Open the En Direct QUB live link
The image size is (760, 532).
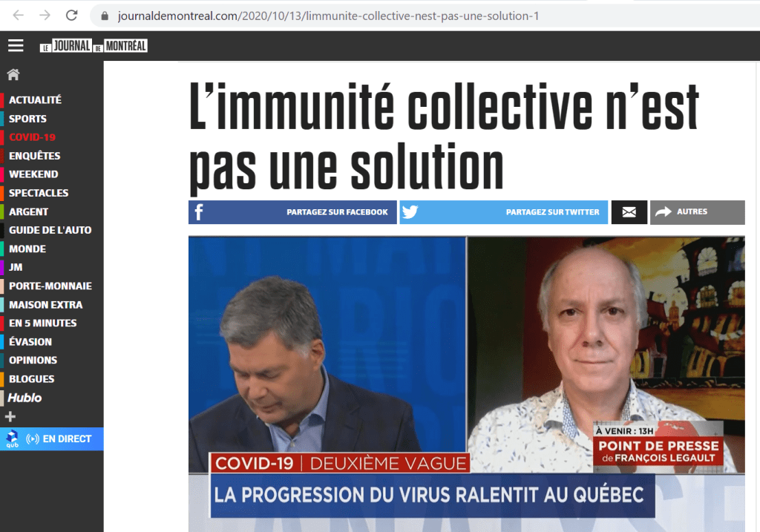pyautogui.click(x=51, y=439)
